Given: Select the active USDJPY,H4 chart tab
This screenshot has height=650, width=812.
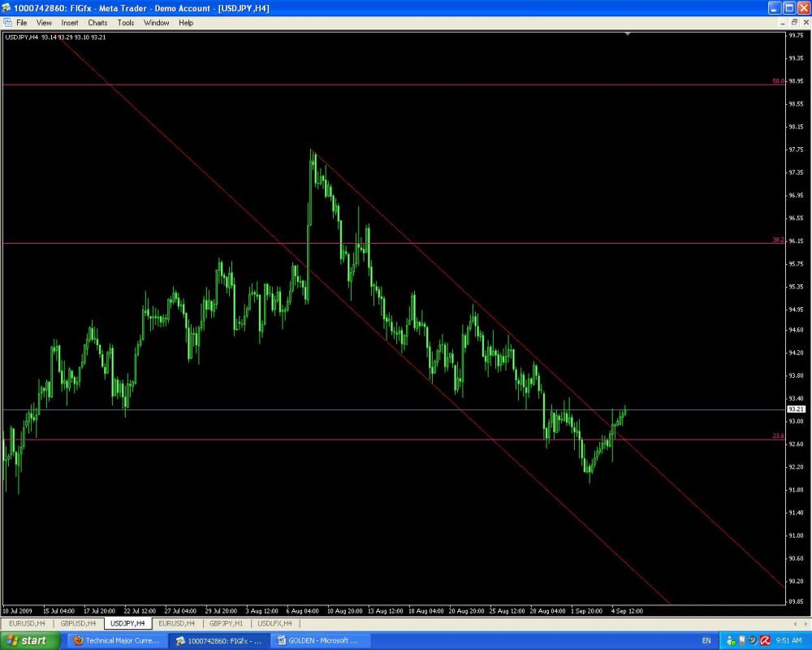Looking at the screenshot, I should [x=128, y=623].
